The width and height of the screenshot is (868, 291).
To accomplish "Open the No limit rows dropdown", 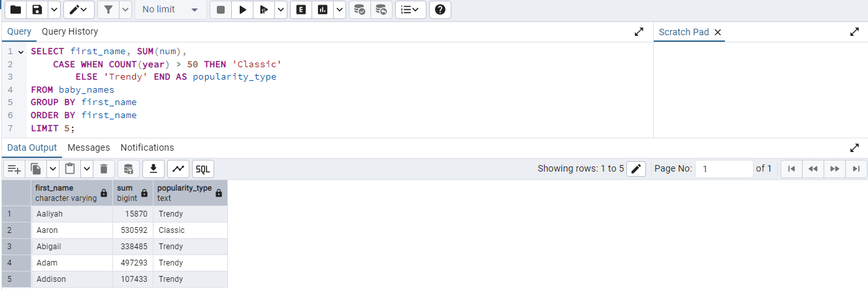I will [x=170, y=10].
